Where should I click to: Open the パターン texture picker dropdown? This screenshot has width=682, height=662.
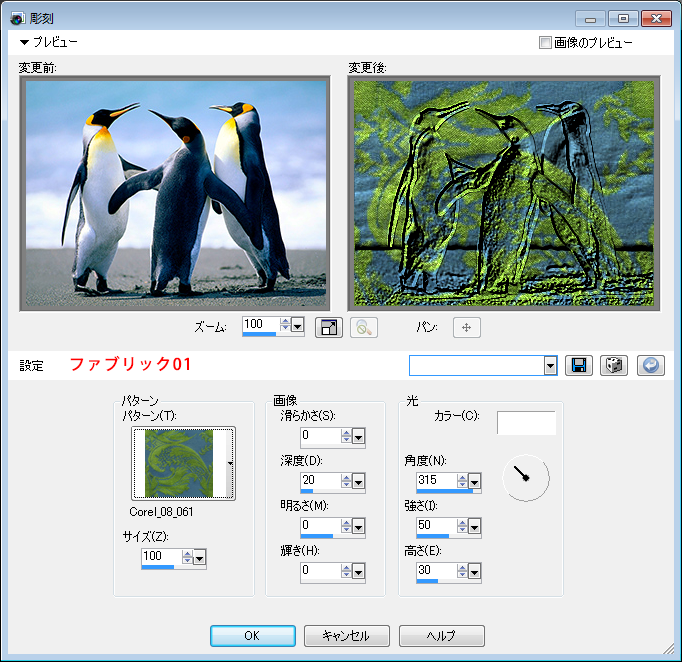click(231, 463)
